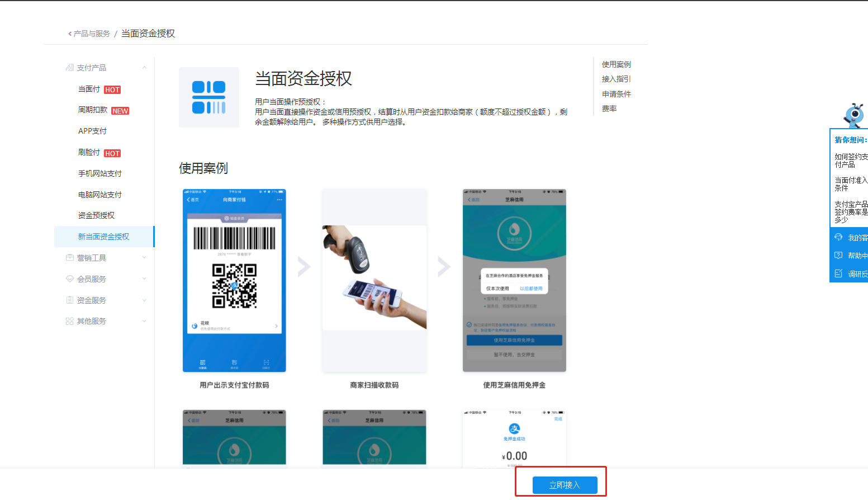Jump to the 申请条件 section
This screenshot has width=868, height=500.
pyautogui.click(x=616, y=94)
